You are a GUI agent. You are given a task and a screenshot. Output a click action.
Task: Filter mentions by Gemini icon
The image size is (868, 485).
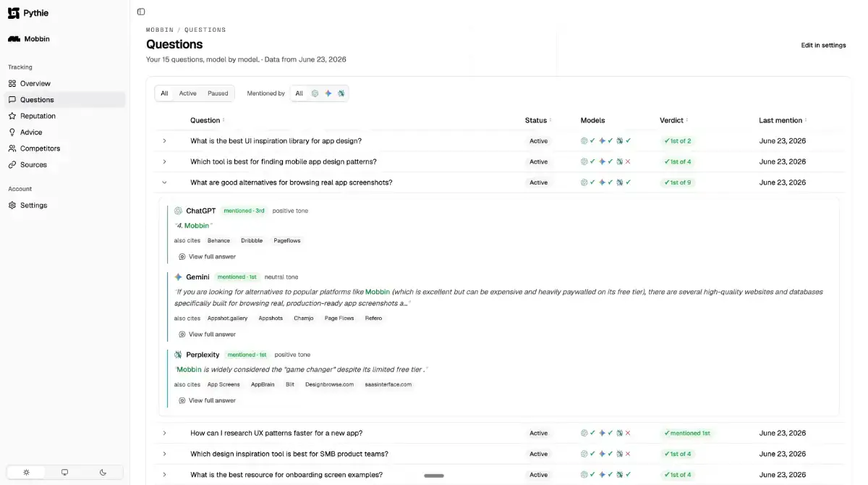click(328, 93)
